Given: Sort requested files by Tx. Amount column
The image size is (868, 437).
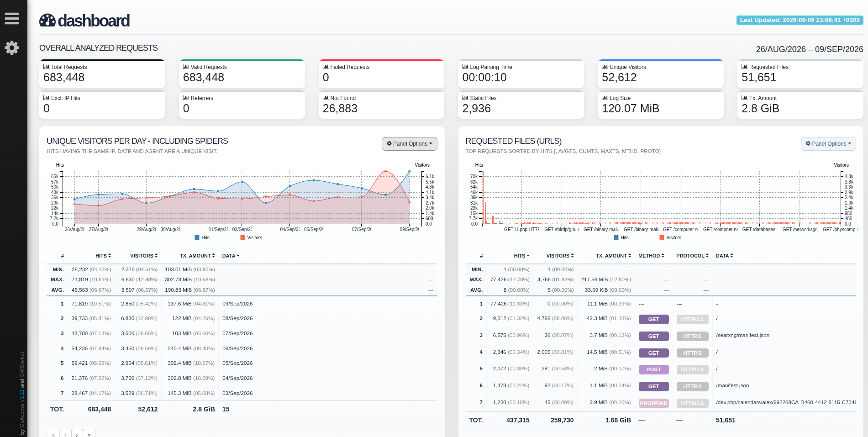Looking at the screenshot, I should click(614, 256).
